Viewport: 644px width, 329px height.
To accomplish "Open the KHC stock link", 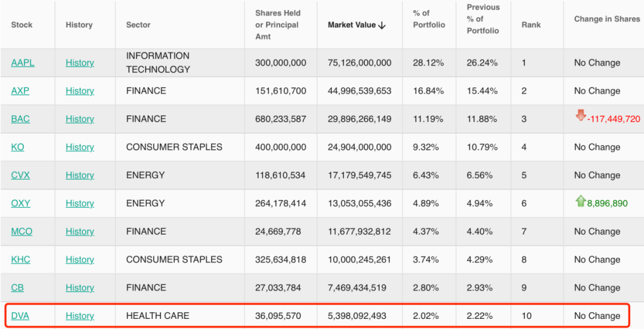I will pos(20,259).
